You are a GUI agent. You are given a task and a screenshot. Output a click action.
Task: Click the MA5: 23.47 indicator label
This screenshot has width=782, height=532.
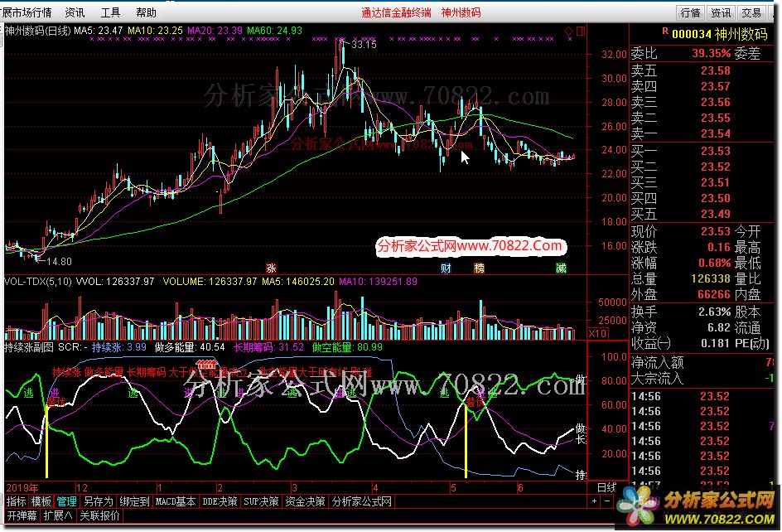pyautogui.click(x=99, y=31)
